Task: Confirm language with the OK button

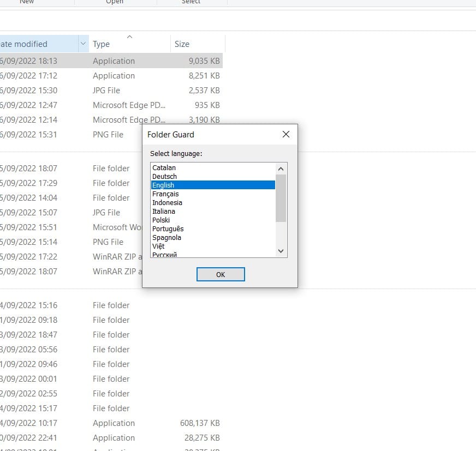Action: point(221,274)
